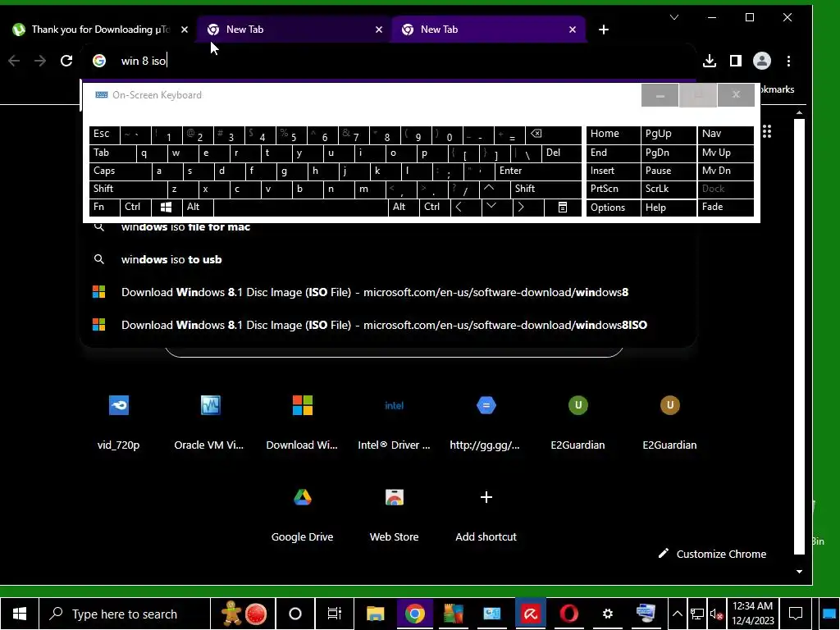Click the scrollbar down arrow

799,572
